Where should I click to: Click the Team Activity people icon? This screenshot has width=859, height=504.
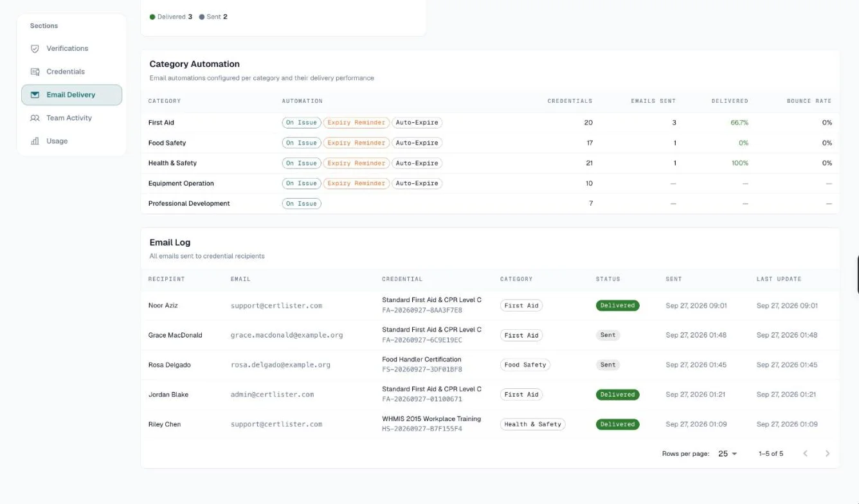coord(35,118)
